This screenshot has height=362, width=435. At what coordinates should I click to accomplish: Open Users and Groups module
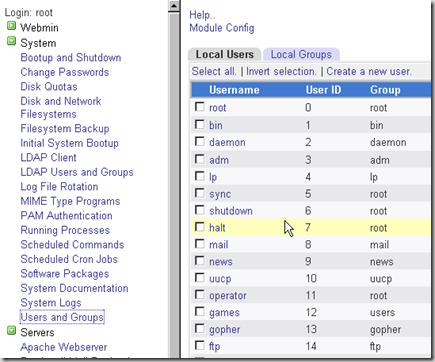click(x=62, y=317)
